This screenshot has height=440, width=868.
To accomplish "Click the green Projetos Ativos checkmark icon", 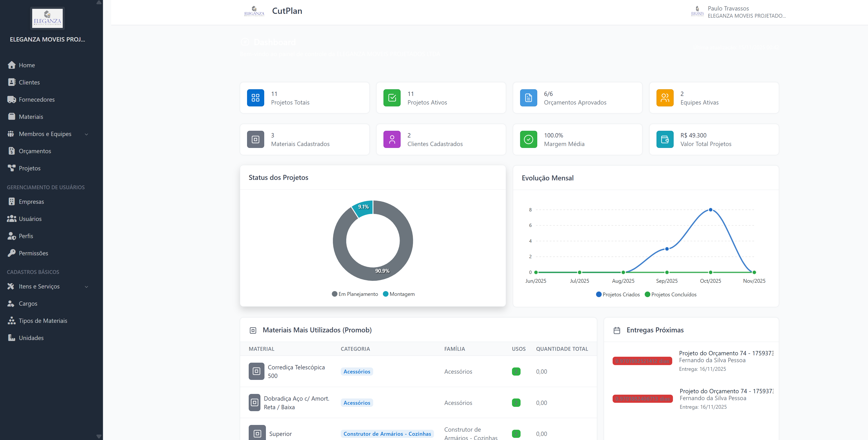I will point(392,98).
